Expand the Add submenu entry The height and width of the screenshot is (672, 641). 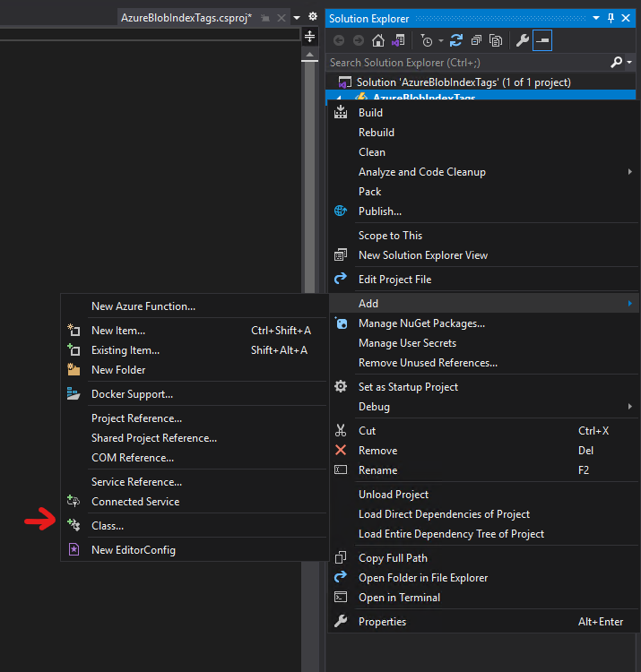(483, 304)
